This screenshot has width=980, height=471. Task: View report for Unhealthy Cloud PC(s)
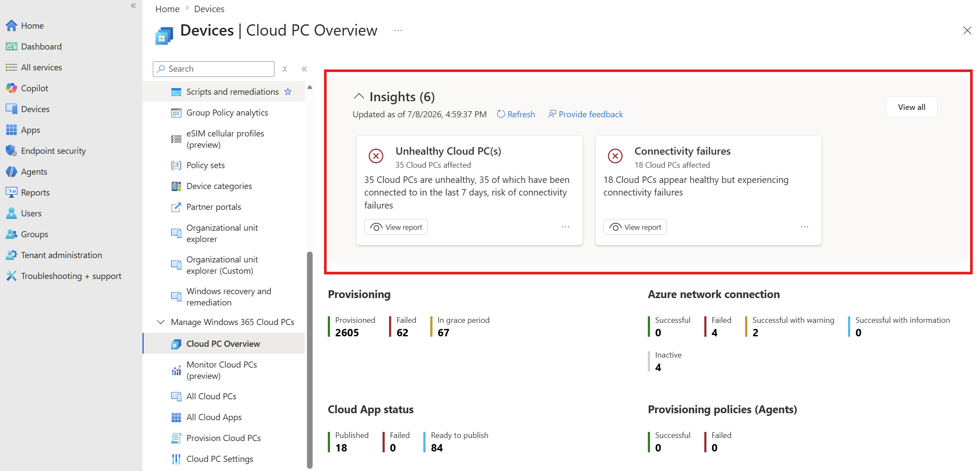click(x=396, y=227)
